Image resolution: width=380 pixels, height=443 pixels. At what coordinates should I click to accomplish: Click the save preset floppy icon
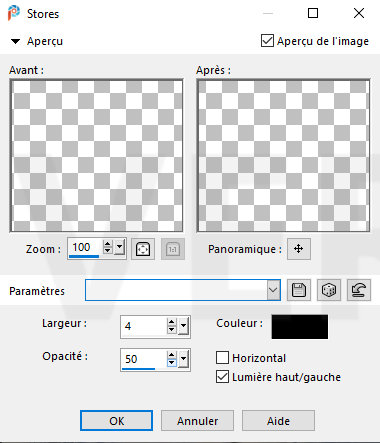pyautogui.click(x=299, y=290)
